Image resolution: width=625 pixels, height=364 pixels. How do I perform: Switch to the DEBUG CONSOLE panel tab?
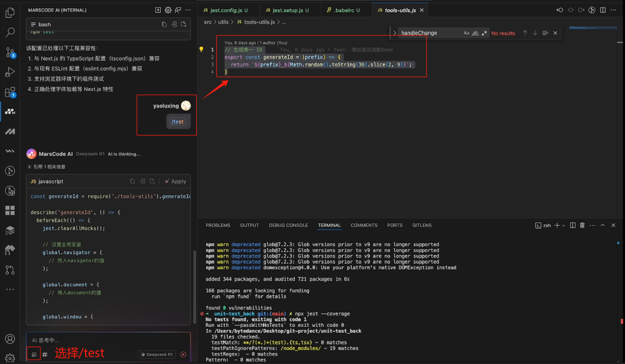click(x=288, y=225)
